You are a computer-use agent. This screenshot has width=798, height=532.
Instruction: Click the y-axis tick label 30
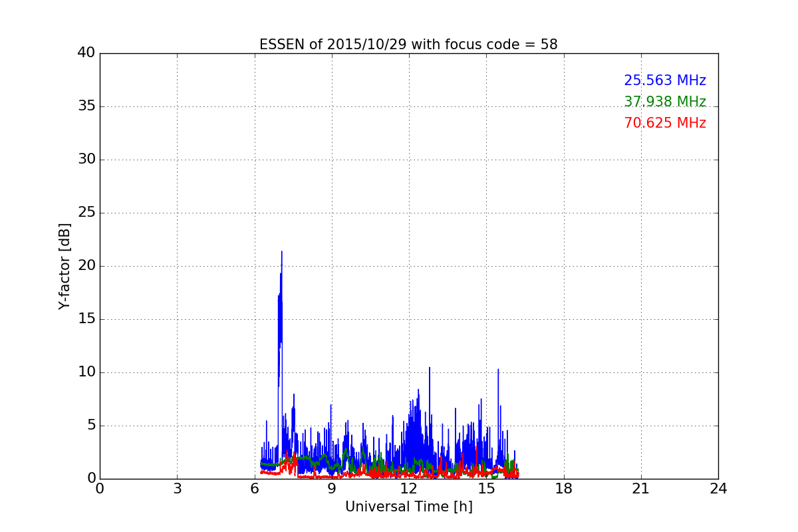pyautogui.click(x=86, y=160)
